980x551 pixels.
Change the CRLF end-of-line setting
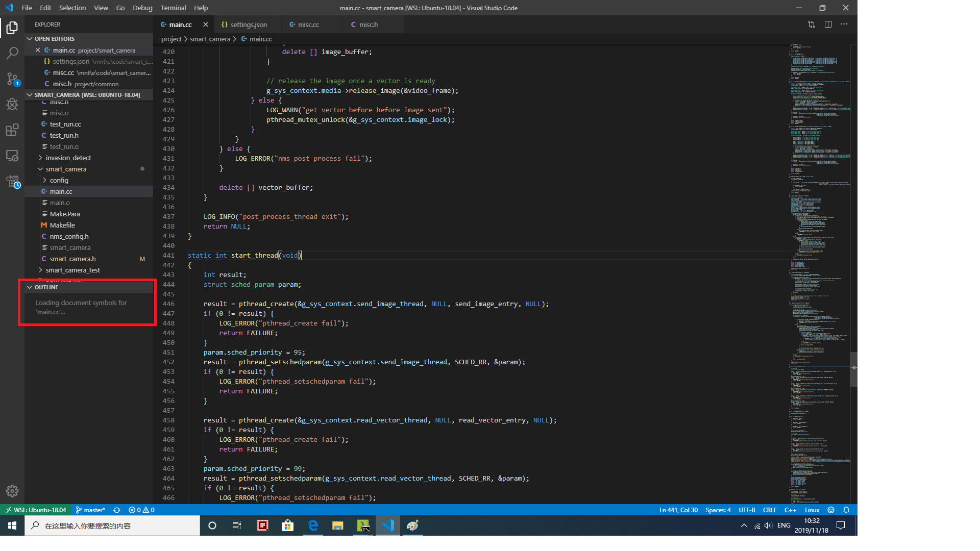pyautogui.click(x=769, y=510)
